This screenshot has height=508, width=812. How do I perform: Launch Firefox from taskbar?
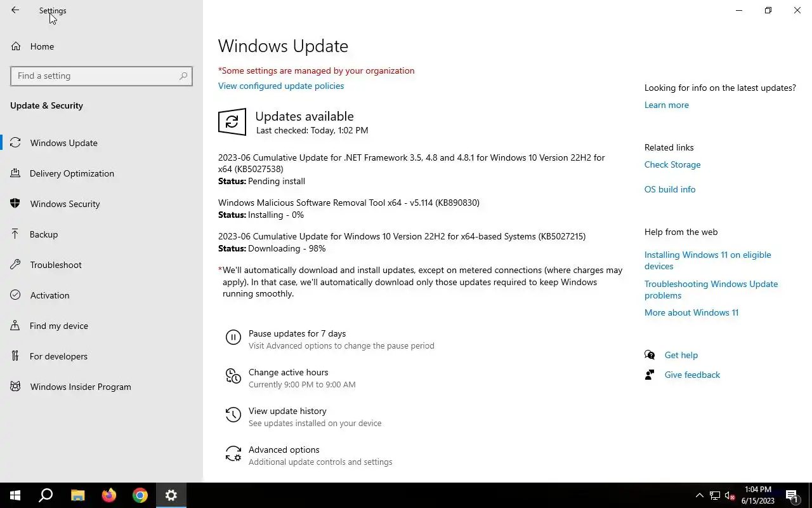tap(109, 495)
